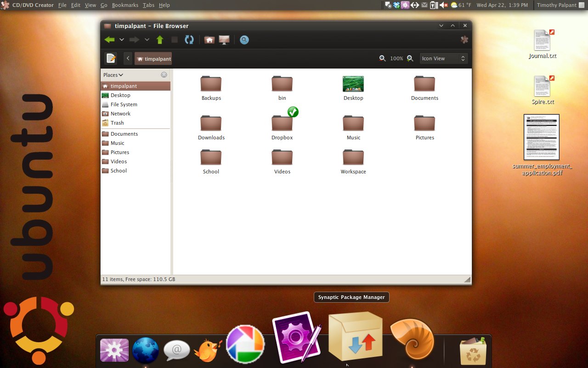Open the Icon View mode dropdown
This screenshot has width=588, height=368.
pyautogui.click(x=443, y=58)
